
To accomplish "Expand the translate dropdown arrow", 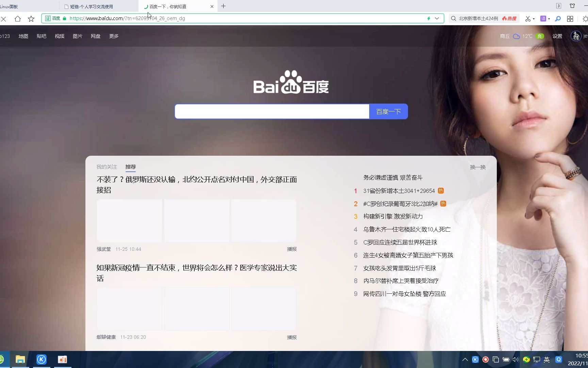I will point(549,19).
